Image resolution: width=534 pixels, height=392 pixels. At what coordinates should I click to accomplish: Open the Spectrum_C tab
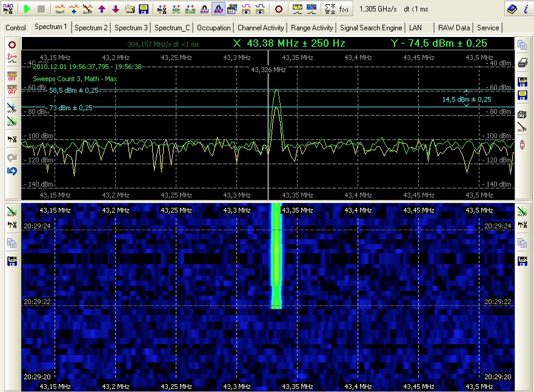[x=172, y=28]
